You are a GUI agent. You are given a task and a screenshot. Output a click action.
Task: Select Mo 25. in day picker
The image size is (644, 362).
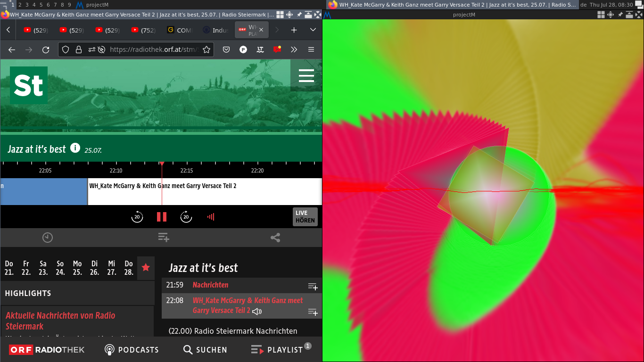pyautogui.click(x=77, y=268)
